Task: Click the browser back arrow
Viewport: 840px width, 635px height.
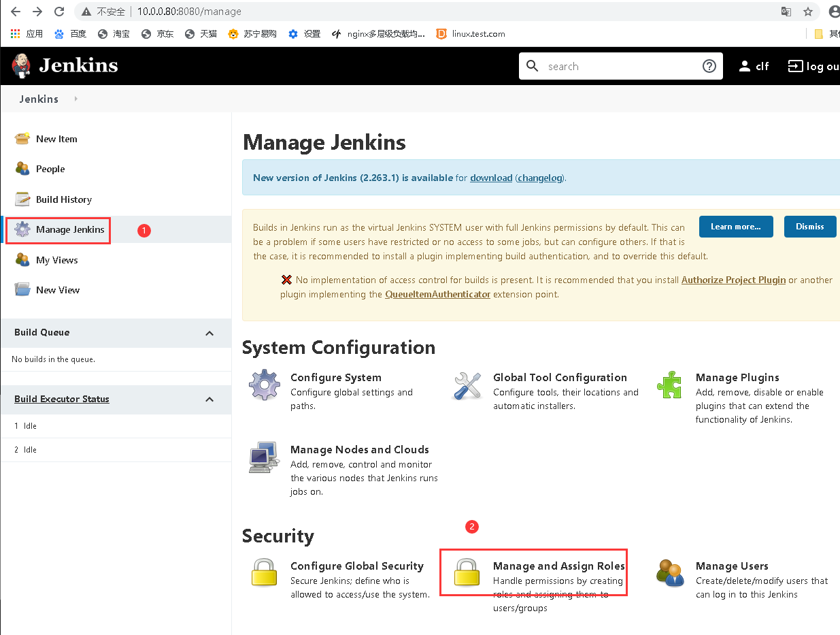Action: pos(16,12)
